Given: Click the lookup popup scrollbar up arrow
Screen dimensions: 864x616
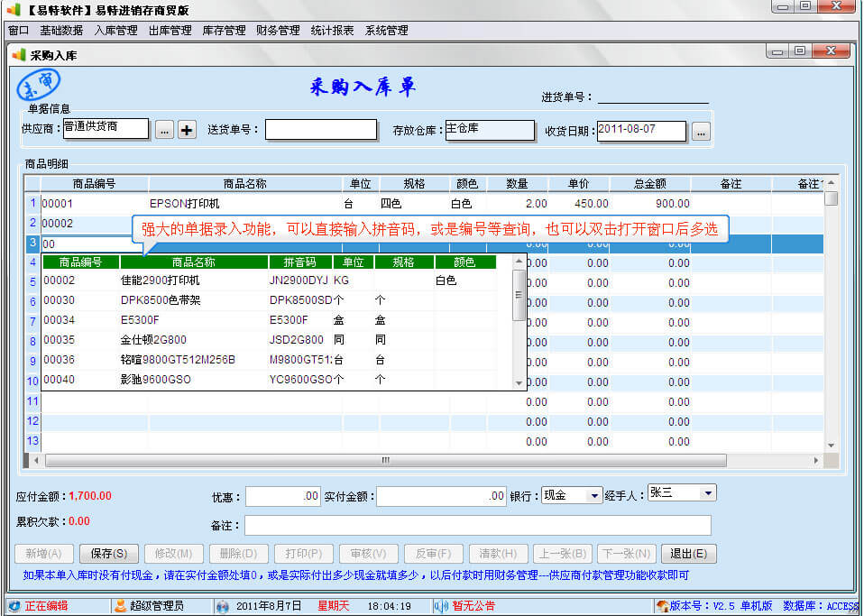Looking at the screenshot, I should tap(519, 261).
